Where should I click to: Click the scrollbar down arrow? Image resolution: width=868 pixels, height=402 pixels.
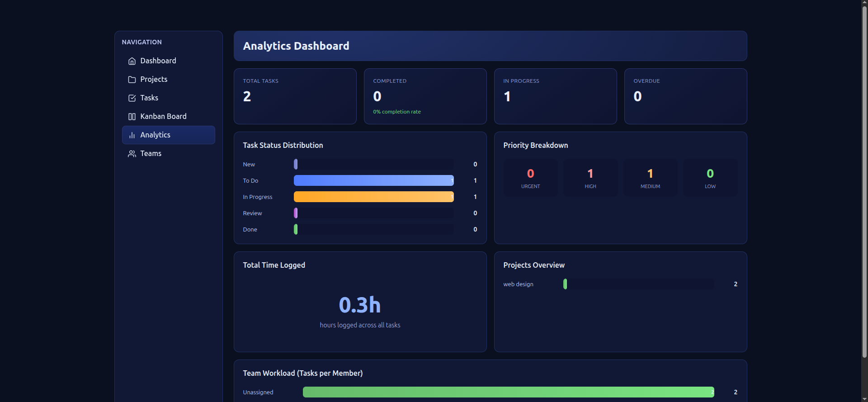click(864, 399)
